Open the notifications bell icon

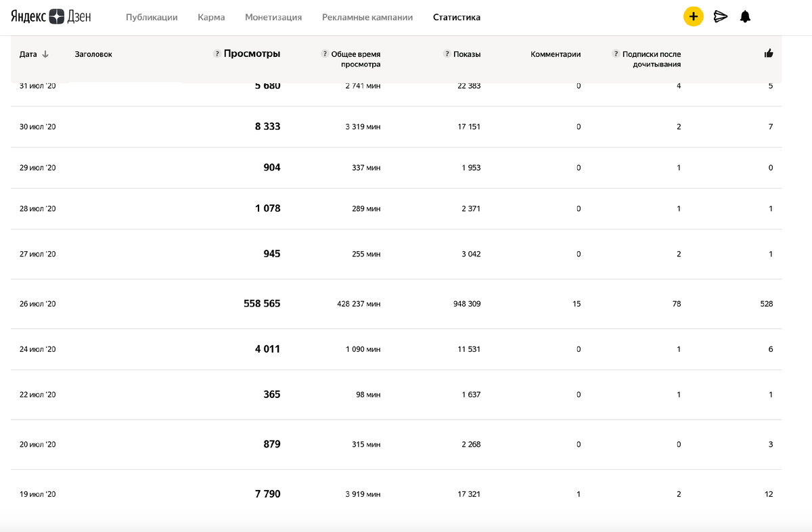pos(745,16)
